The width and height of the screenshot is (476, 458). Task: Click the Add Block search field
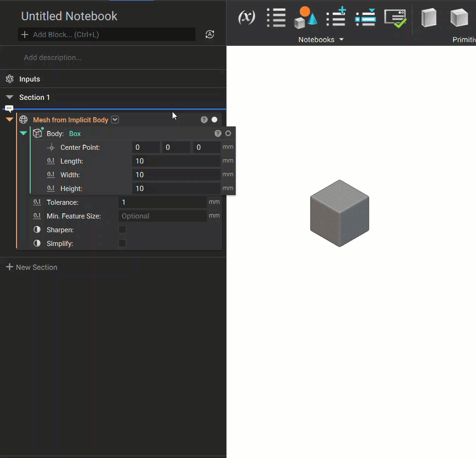(x=107, y=34)
